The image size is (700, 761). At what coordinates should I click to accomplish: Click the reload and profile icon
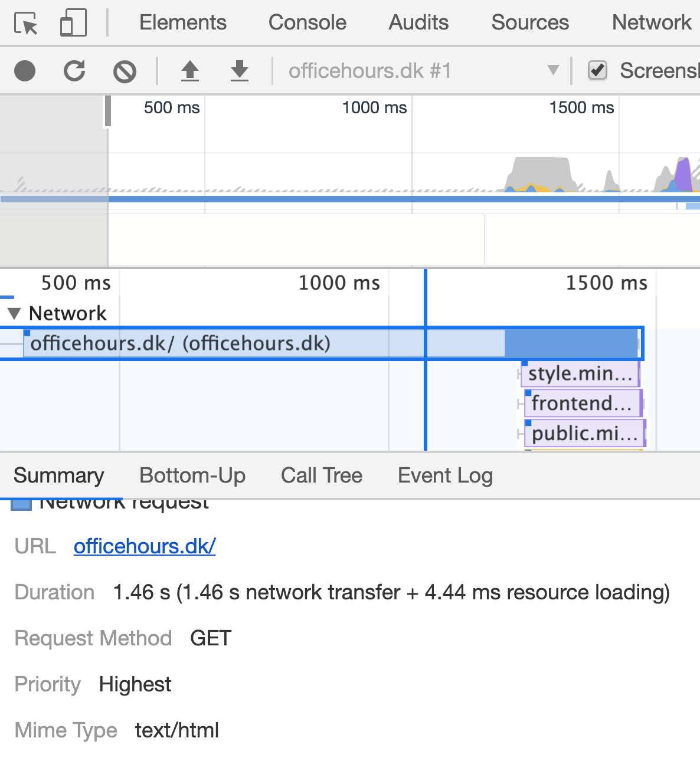pyautogui.click(x=74, y=70)
